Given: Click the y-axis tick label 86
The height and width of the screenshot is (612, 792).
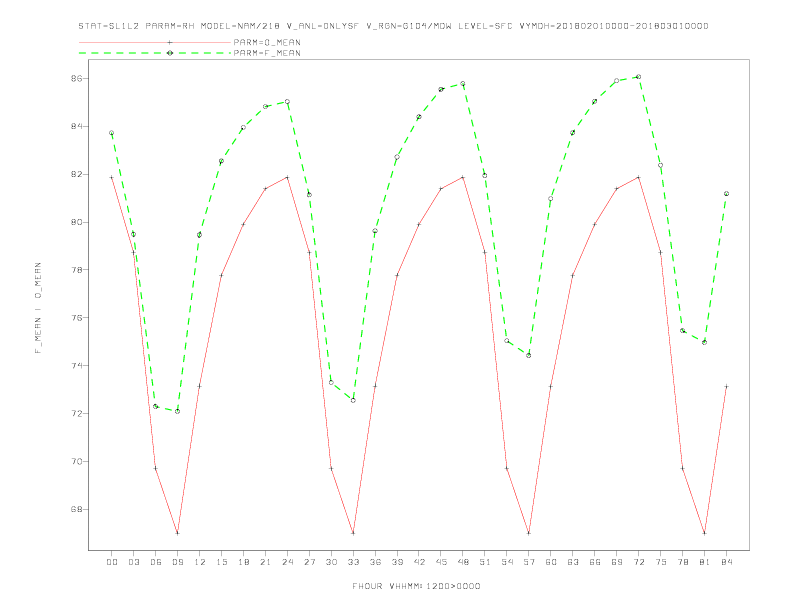Looking at the screenshot, I should [77, 79].
